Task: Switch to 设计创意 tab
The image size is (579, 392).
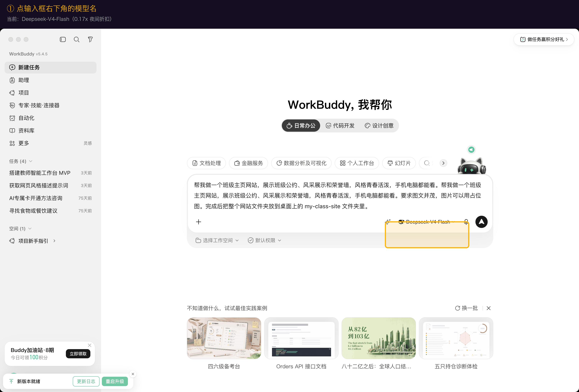Action: coord(379,126)
